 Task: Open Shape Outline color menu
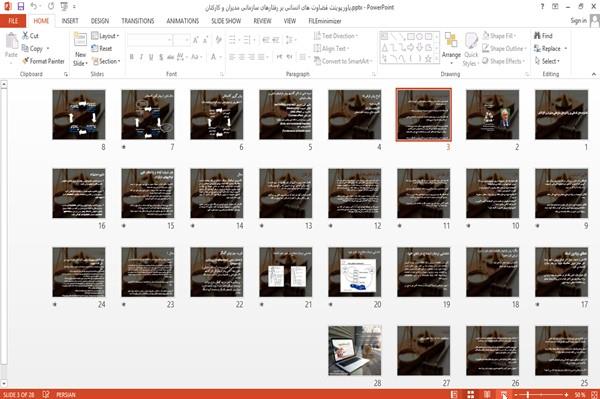point(504,49)
